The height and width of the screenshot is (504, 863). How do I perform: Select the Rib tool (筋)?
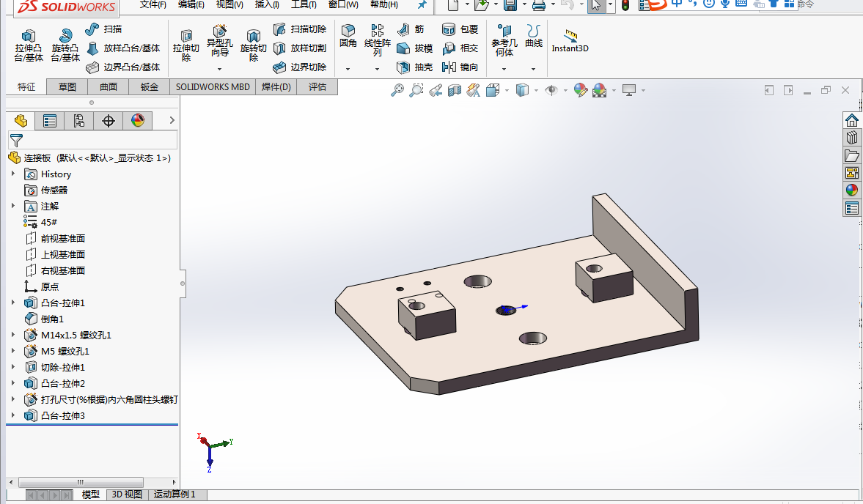coord(411,29)
